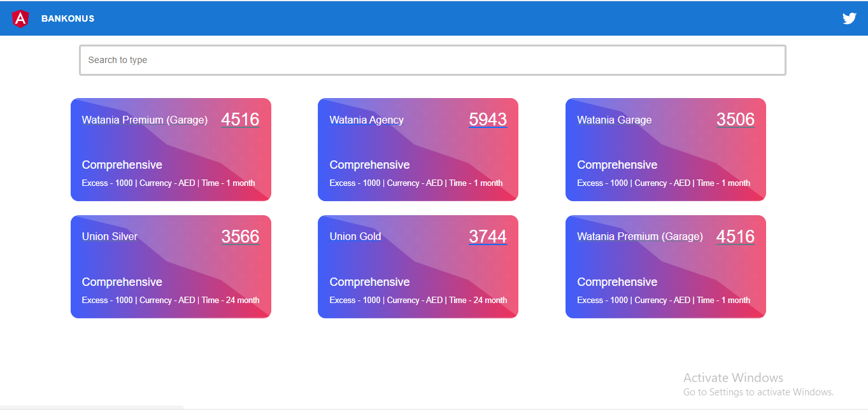Click Comprehensive on Watania Premium card beside Union Gold
The height and width of the screenshot is (410, 868).
coord(617,282)
